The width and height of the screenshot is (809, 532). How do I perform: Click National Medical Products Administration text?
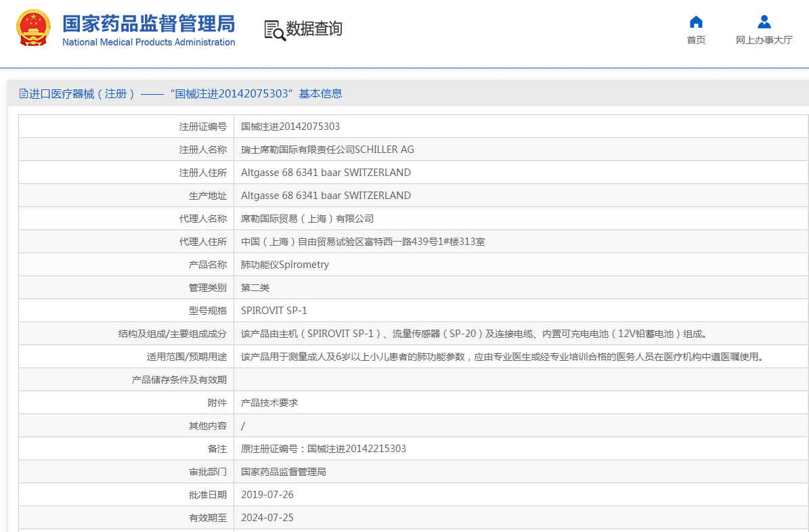tap(148, 43)
